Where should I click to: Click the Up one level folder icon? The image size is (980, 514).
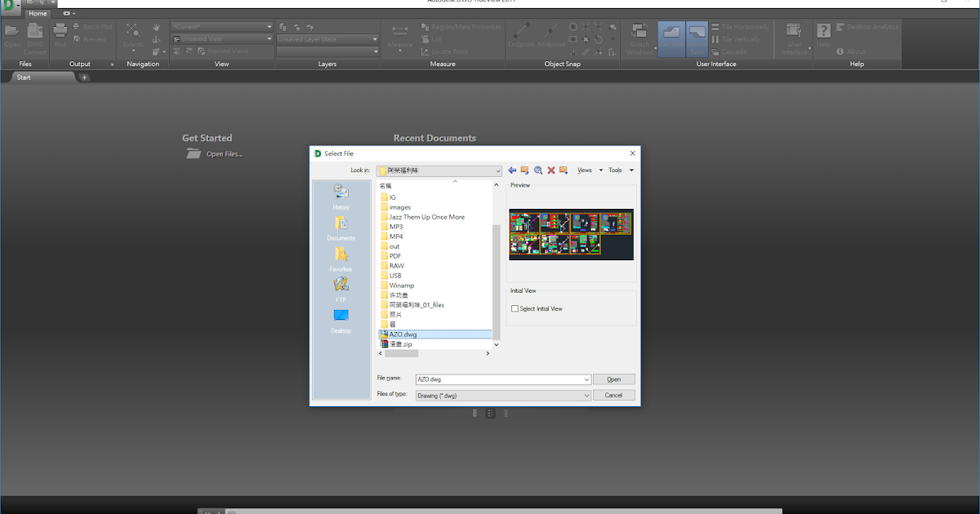coord(525,171)
